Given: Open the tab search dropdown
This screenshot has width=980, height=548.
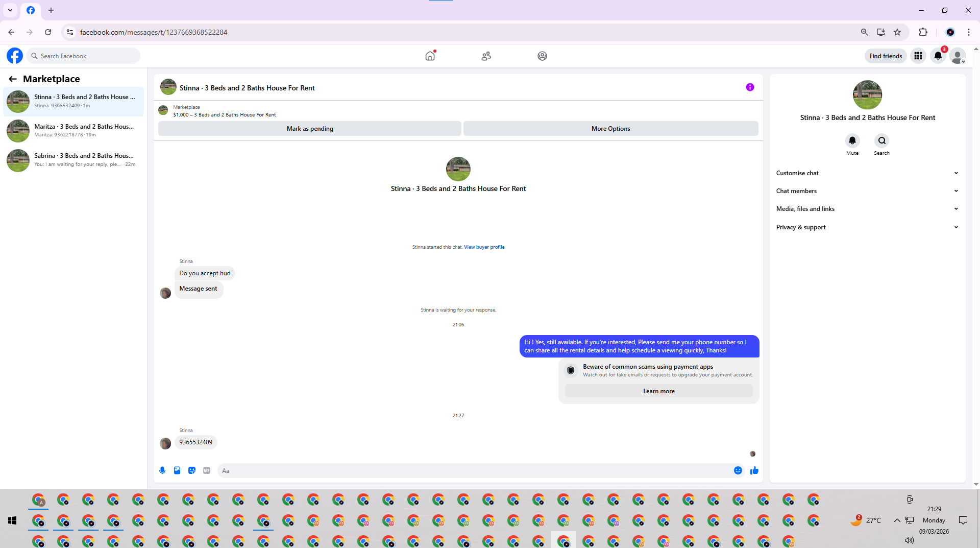Looking at the screenshot, I should point(10,10).
